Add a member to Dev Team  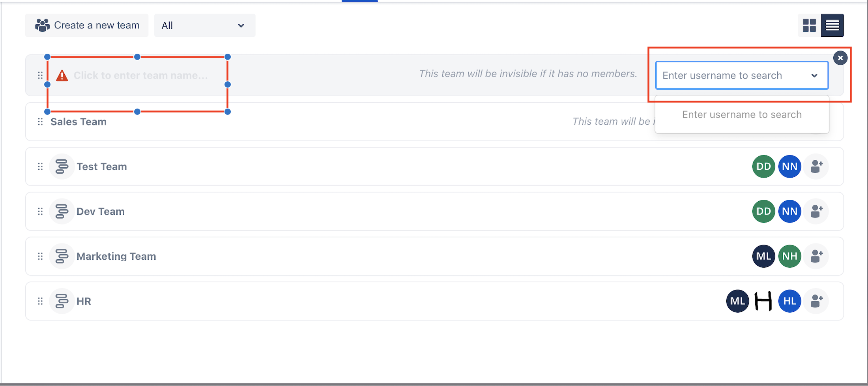click(816, 212)
